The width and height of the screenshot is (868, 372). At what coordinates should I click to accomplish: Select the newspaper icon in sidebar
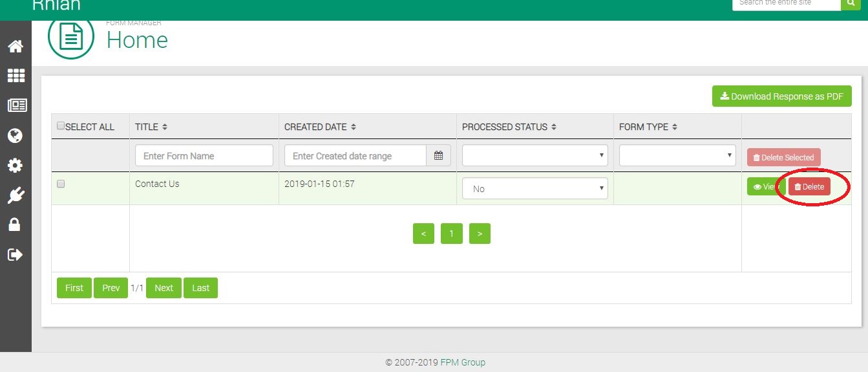point(16,105)
